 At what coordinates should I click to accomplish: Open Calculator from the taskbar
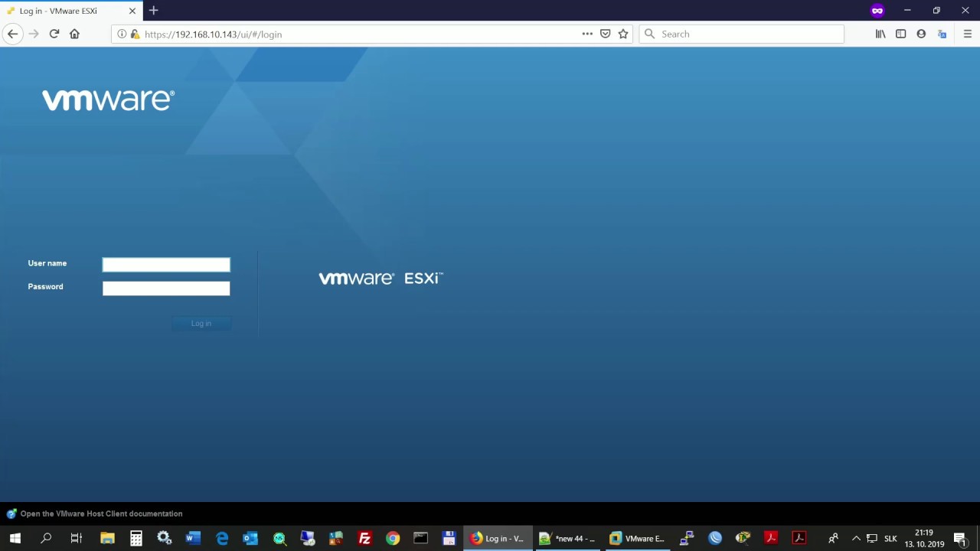click(136, 538)
